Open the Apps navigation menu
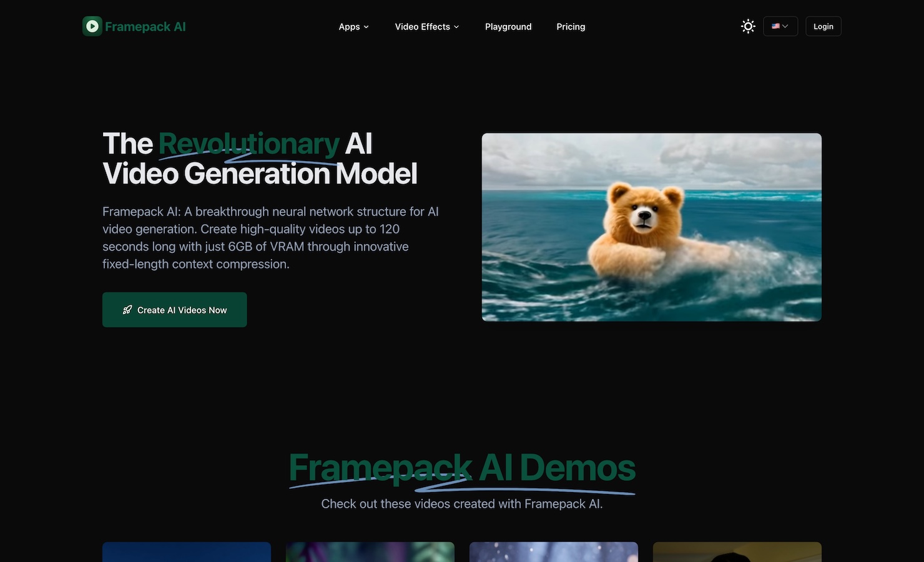The image size is (924, 562). pyautogui.click(x=349, y=27)
